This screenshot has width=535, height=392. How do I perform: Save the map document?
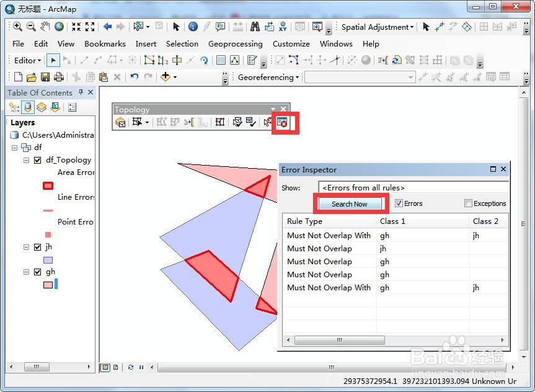coord(45,77)
